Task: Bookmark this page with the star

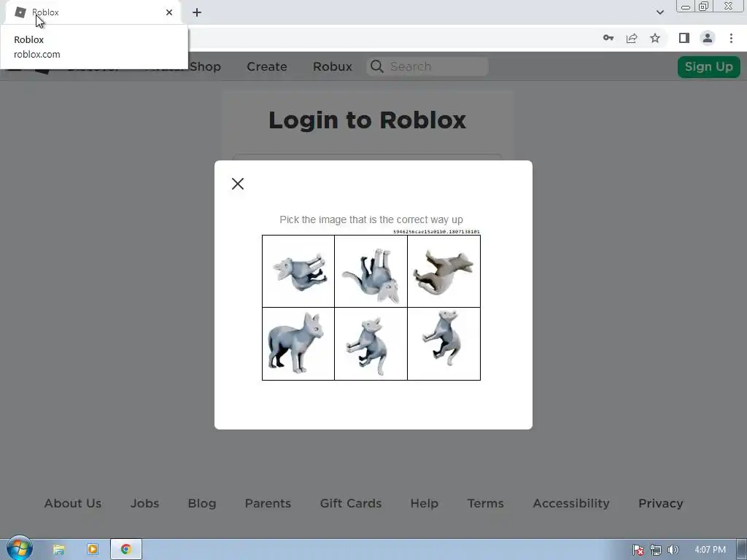Action: (x=655, y=38)
